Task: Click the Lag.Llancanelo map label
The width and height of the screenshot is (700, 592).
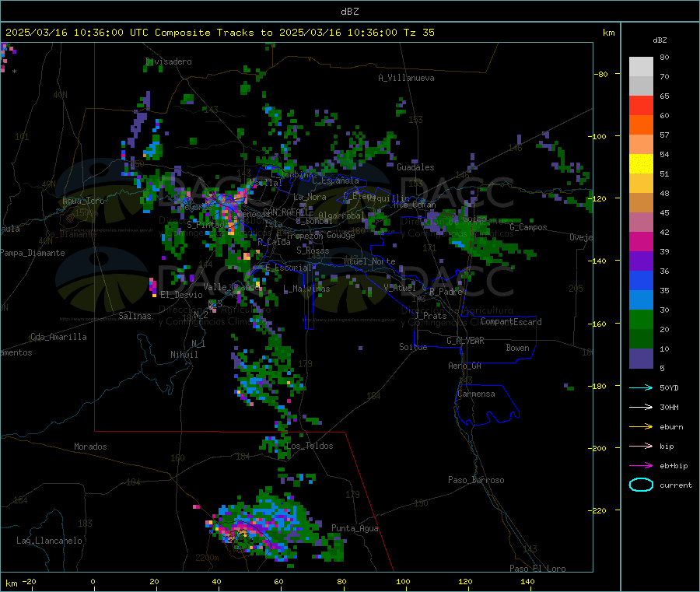Action: (49, 541)
